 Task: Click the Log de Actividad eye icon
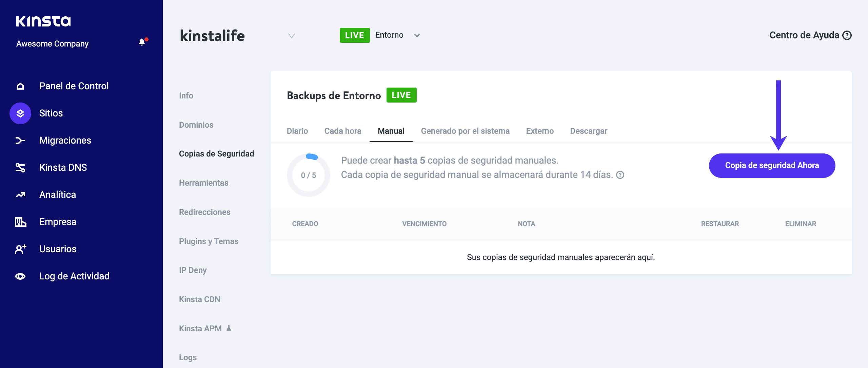click(20, 276)
